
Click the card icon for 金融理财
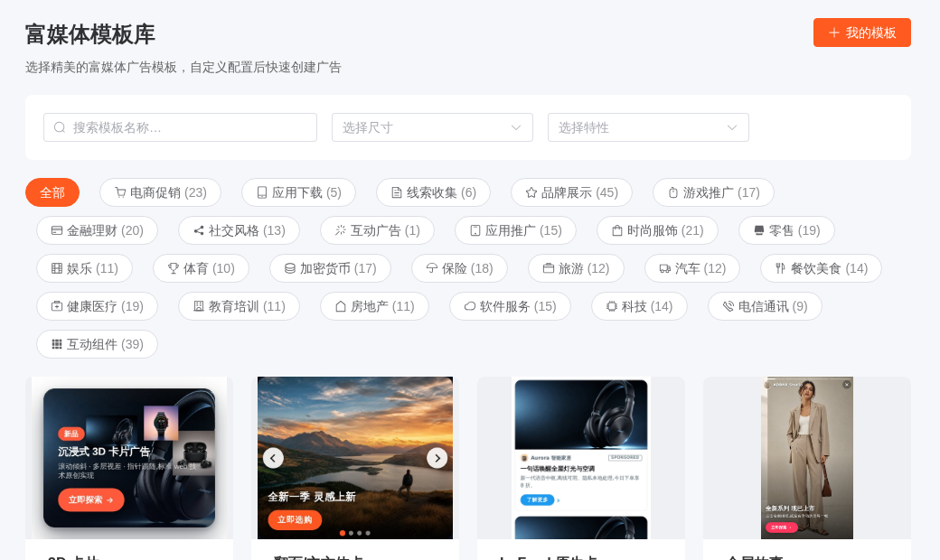pyautogui.click(x=57, y=230)
